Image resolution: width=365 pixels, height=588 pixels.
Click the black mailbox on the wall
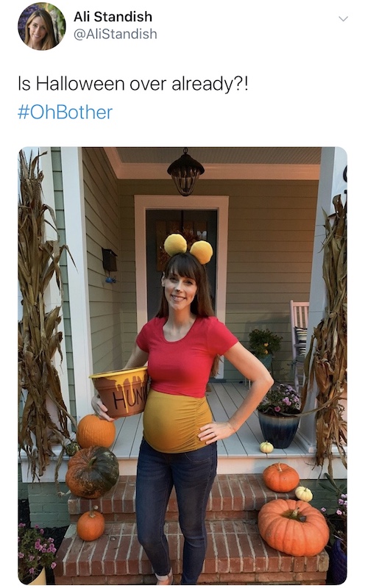pyautogui.click(x=110, y=260)
